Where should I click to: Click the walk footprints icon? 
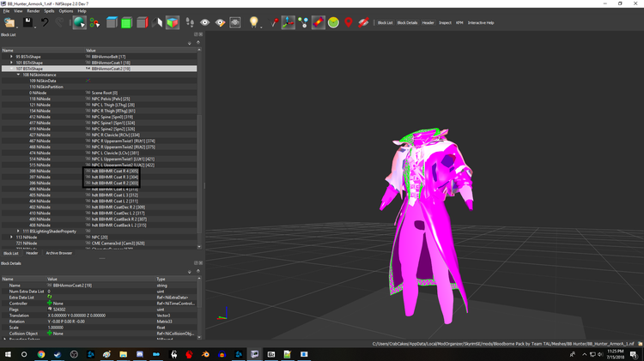click(x=190, y=22)
